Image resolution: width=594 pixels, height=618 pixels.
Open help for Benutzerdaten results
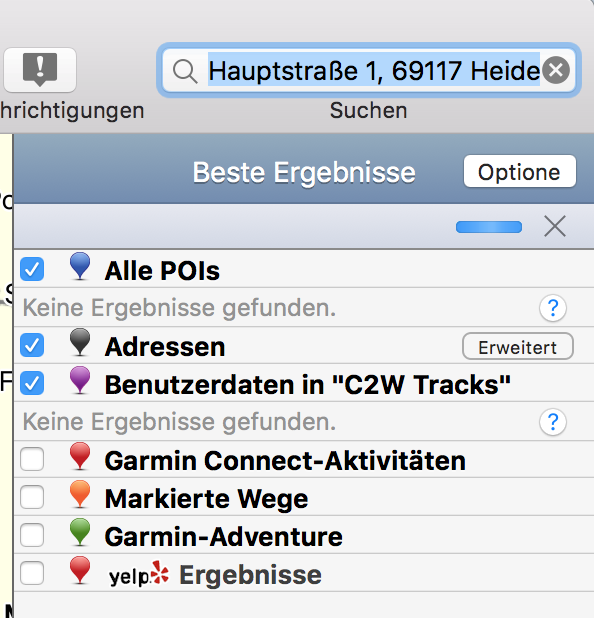(x=553, y=422)
